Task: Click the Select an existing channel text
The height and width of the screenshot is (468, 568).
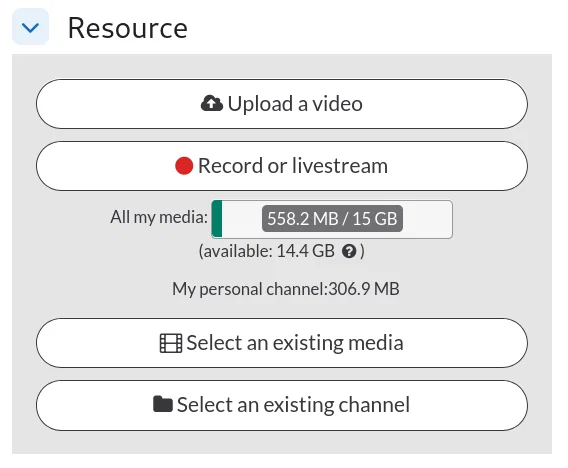Action: 293,405
